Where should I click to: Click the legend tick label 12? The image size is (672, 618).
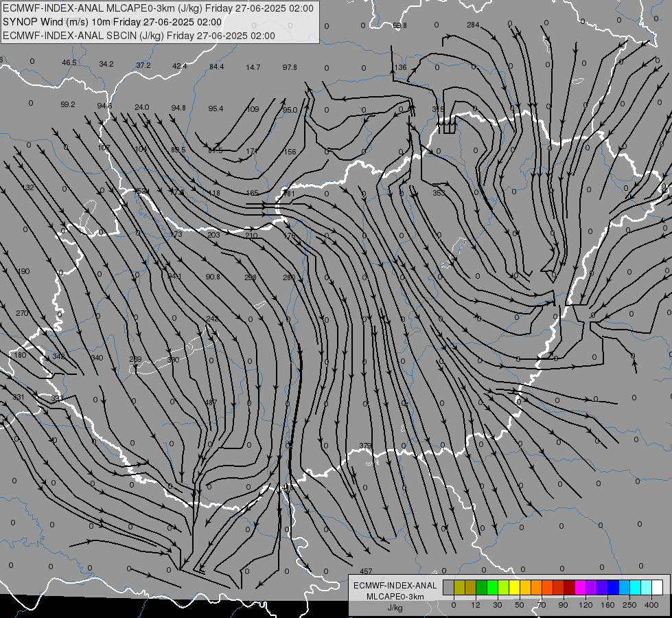pos(476,605)
